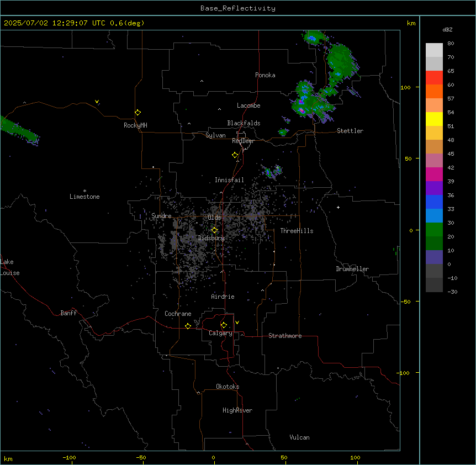476x465 pixels.
Task: Select the Lacombe city label
Action: pyautogui.click(x=248, y=105)
